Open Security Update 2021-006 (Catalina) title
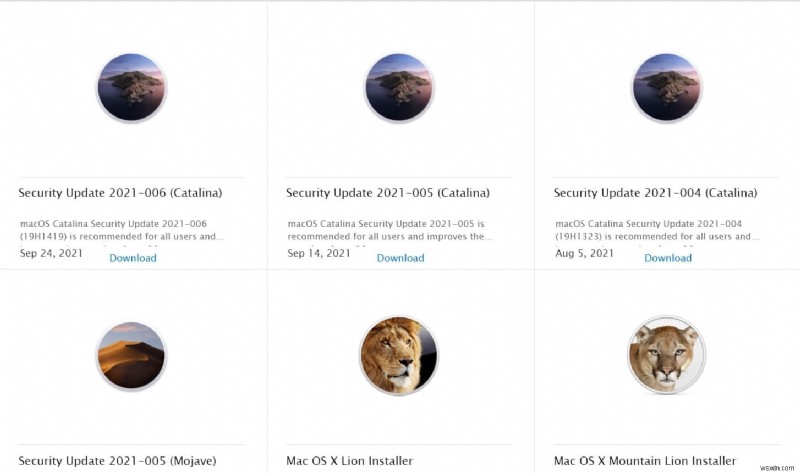800x473 pixels. coord(120,193)
